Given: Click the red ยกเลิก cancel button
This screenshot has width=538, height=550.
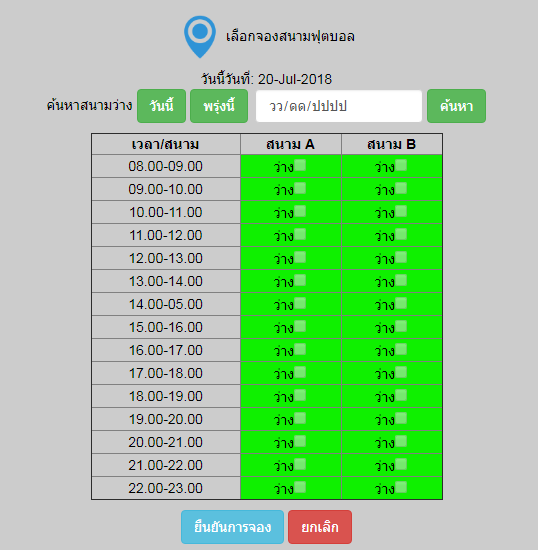Looking at the screenshot, I should coord(320,527).
